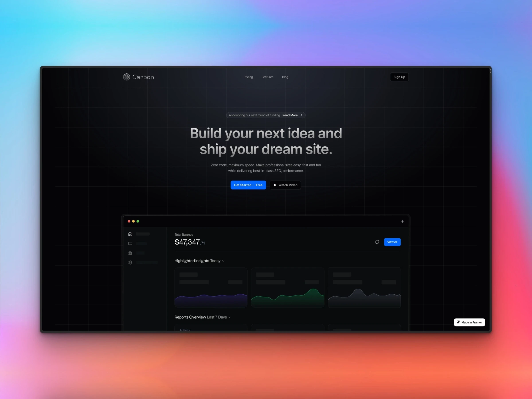Click the Blog navigation link

[x=285, y=77]
